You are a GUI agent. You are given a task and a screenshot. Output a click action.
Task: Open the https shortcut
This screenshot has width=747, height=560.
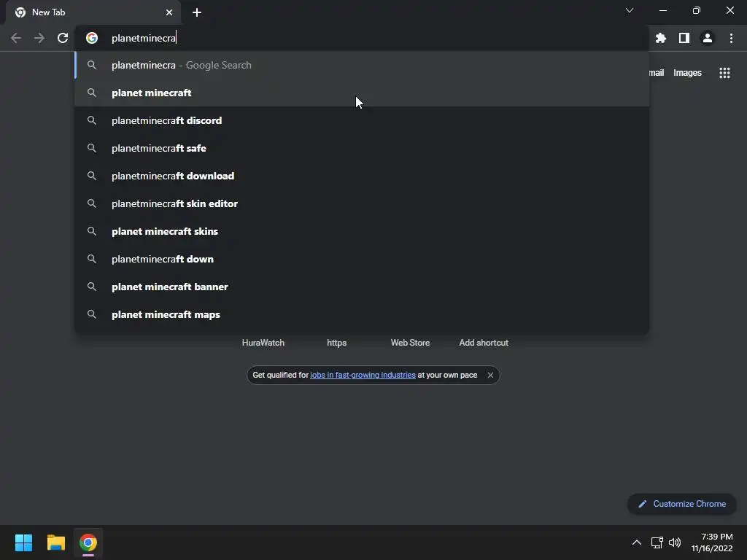[336, 343]
